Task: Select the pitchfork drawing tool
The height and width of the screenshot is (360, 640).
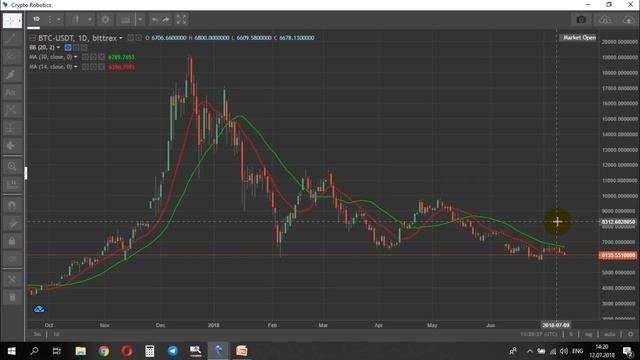Action: pyautogui.click(x=11, y=56)
